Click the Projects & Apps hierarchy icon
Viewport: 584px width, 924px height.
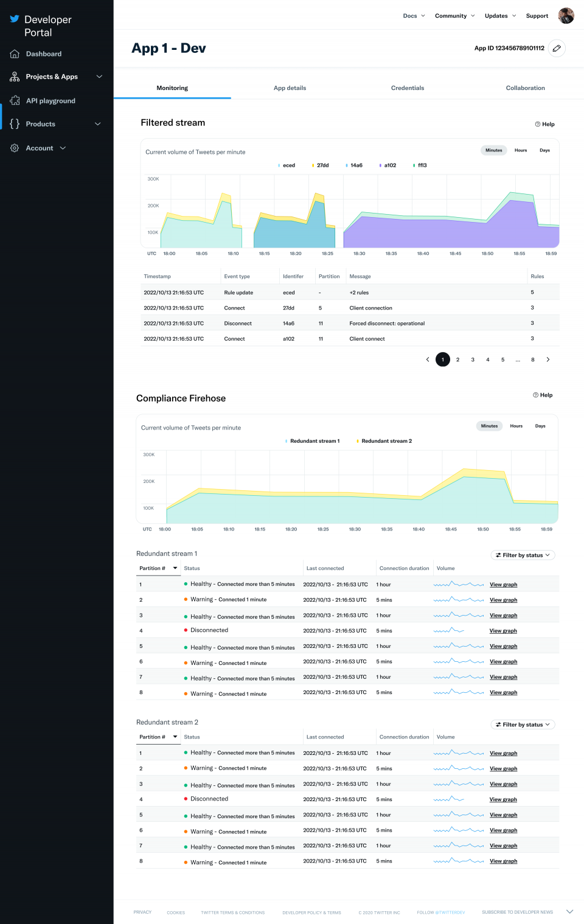(15, 77)
